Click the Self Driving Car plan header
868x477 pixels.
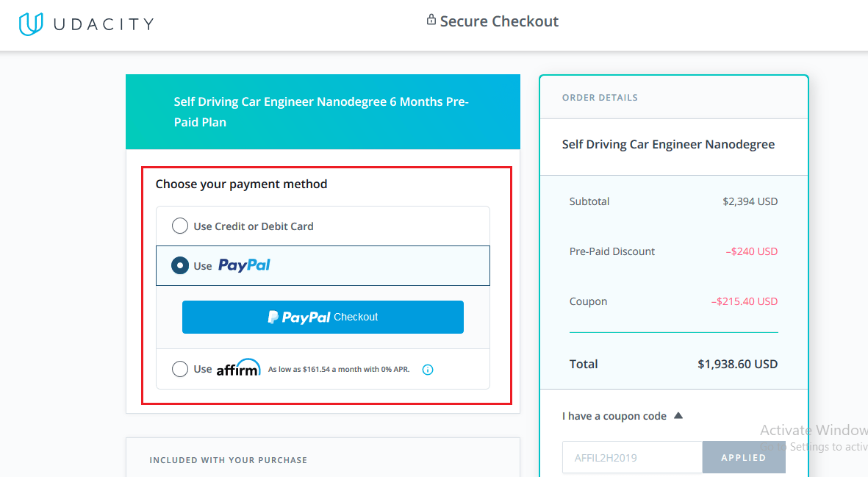pos(321,112)
